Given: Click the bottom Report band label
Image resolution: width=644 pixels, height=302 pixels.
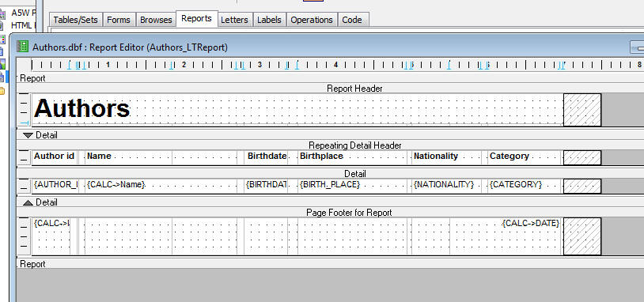Looking at the screenshot, I should tap(33, 264).
